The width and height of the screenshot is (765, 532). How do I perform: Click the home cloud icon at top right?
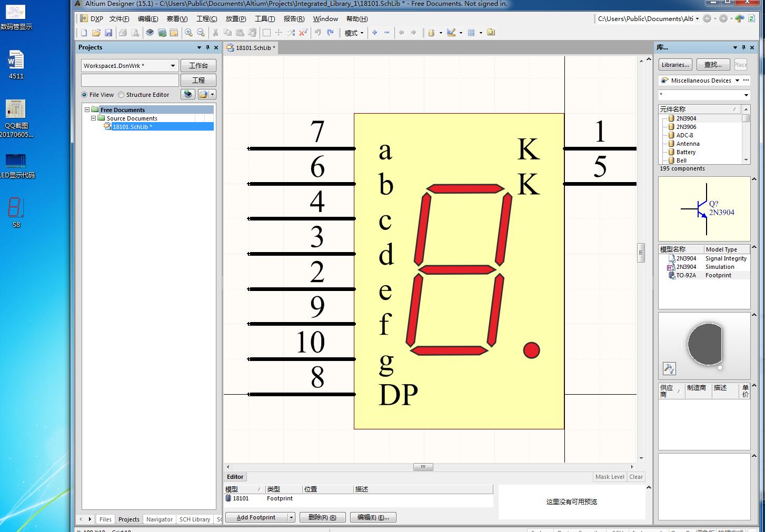tap(740, 18)
